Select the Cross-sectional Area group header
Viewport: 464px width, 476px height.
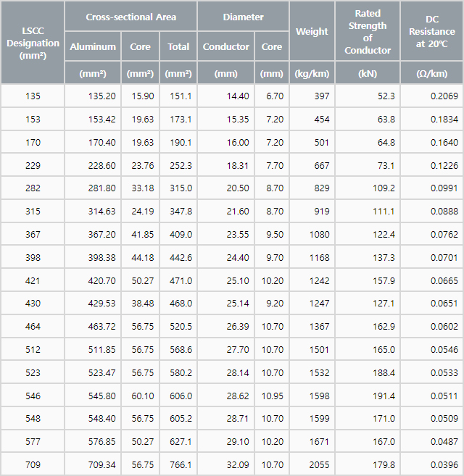click(130, 17)
